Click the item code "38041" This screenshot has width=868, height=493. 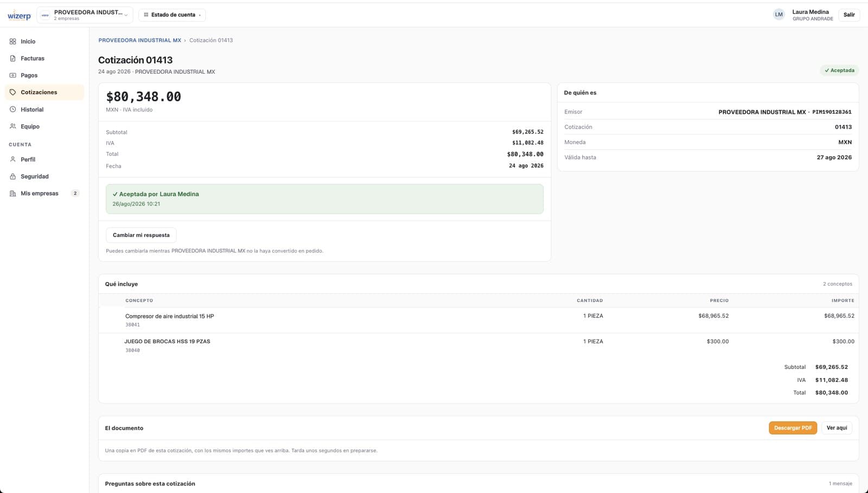coord(132,325)
